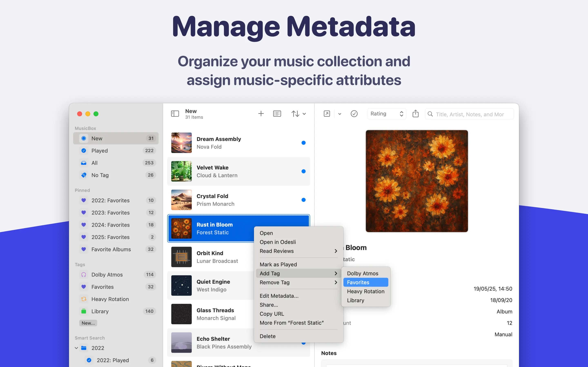
Task: Toggle unplayed dot for Crystal Fold
Action: click(303, 200)
